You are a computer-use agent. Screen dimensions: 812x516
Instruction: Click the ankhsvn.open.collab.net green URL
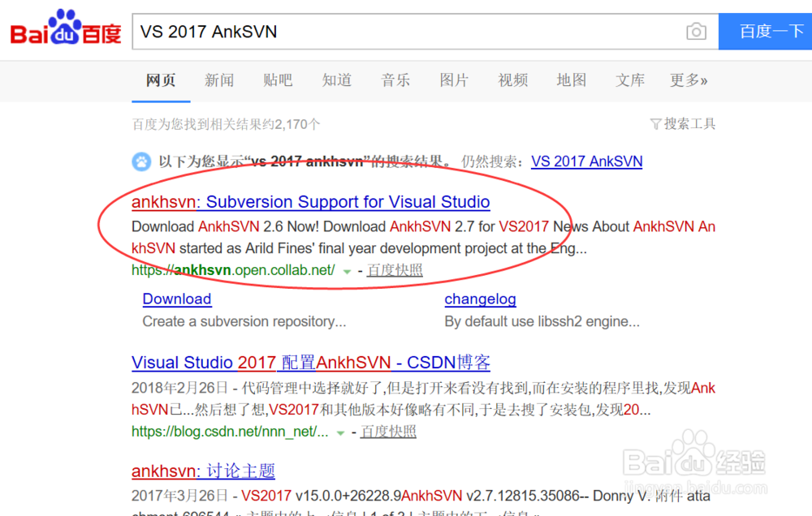click(233, 270)
